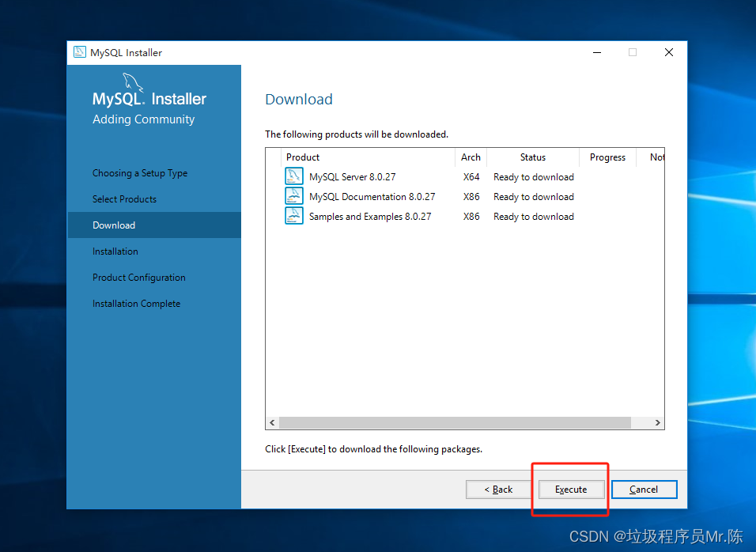
Task: Click the MySQL dolphin logo in sidebar
Action: pyautogui.click(x=133, y=82)
